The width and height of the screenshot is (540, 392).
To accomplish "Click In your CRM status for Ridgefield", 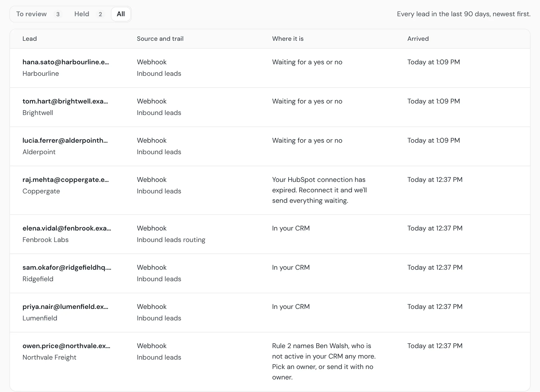I will point(291,267).
